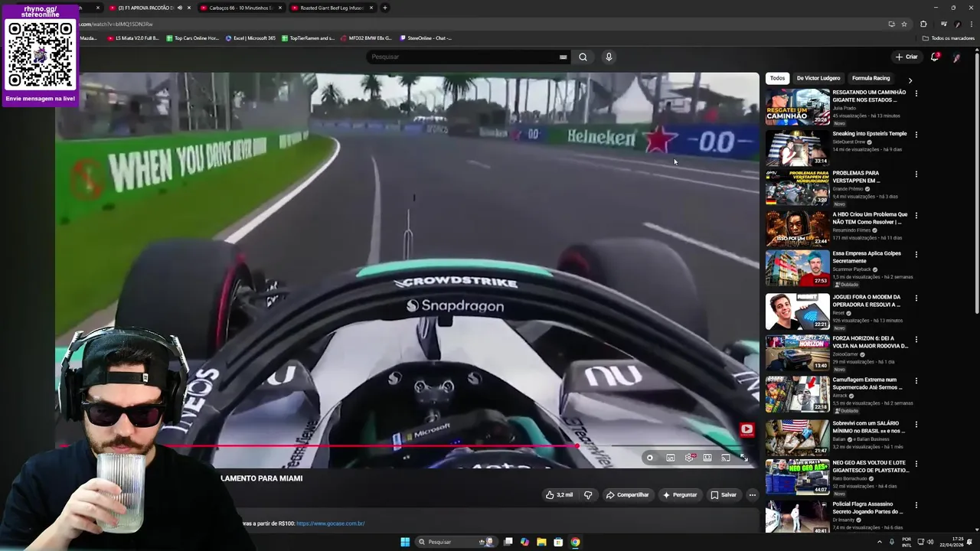Open Chrome media control icon
The image size is (980, 551).
point(943,24)
